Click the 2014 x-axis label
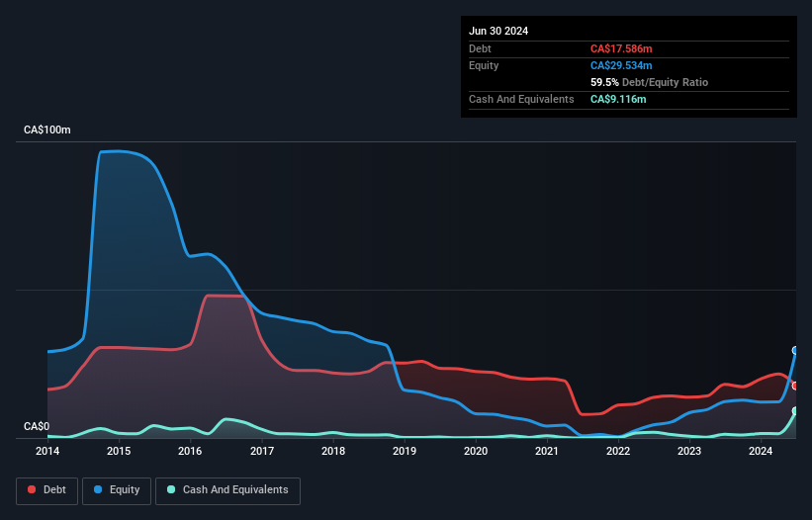This screenshot has height=520, width=812. (47, 451)
